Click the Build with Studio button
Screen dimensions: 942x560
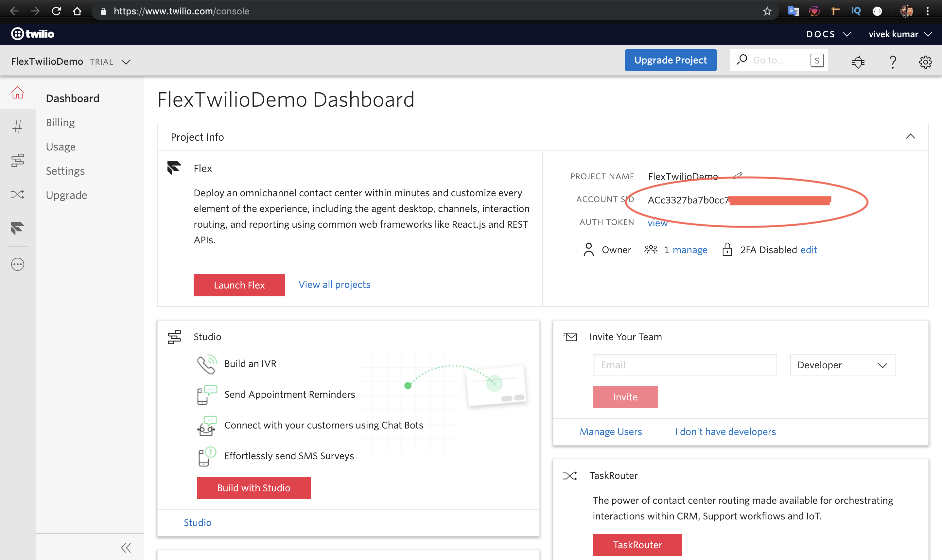[253, 488]
